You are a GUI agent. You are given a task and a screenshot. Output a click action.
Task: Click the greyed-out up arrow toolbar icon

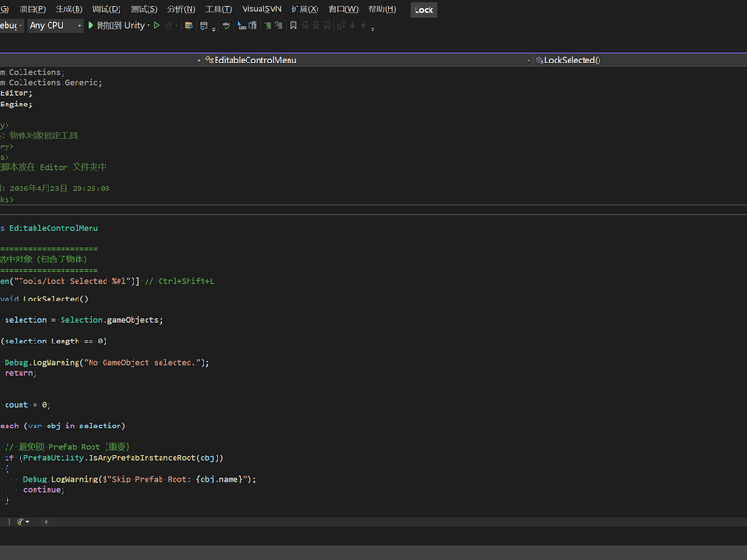[363, 26]
